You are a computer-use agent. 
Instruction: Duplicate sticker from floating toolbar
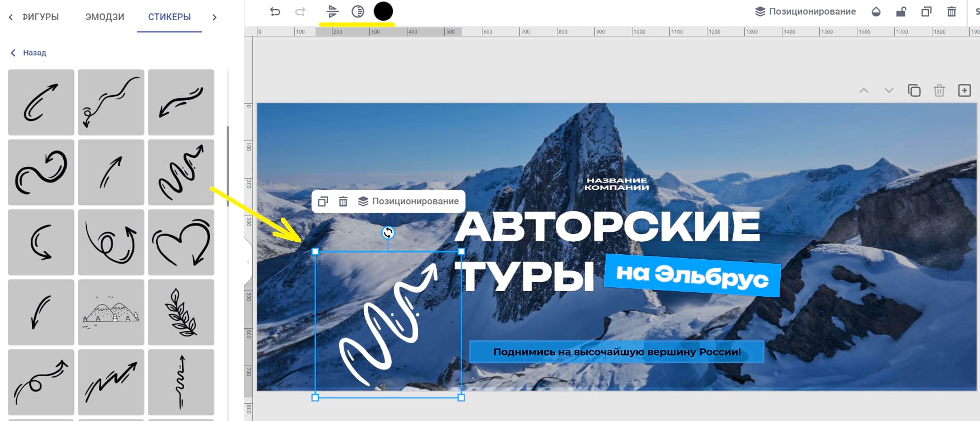(x=323, y=201)
